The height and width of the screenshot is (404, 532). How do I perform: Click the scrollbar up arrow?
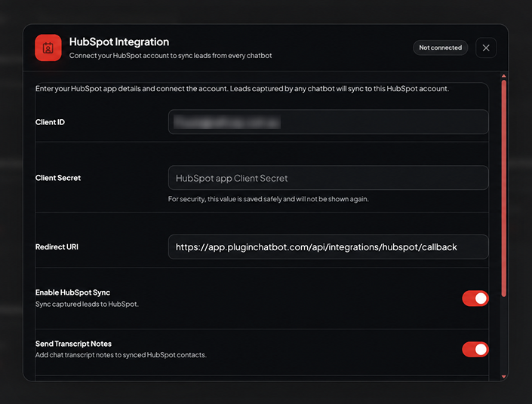click(503, 76)
